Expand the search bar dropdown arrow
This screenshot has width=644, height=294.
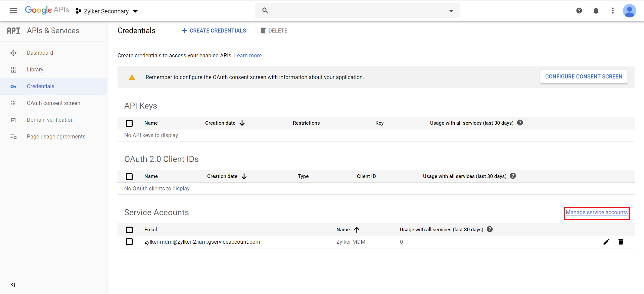[x=451, y=11]
